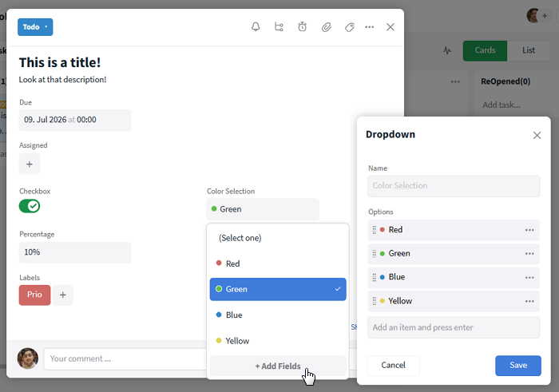Switch to the List view tab
Image resolution: width=559 pixels, height=392 pixels.
[528, 50]
